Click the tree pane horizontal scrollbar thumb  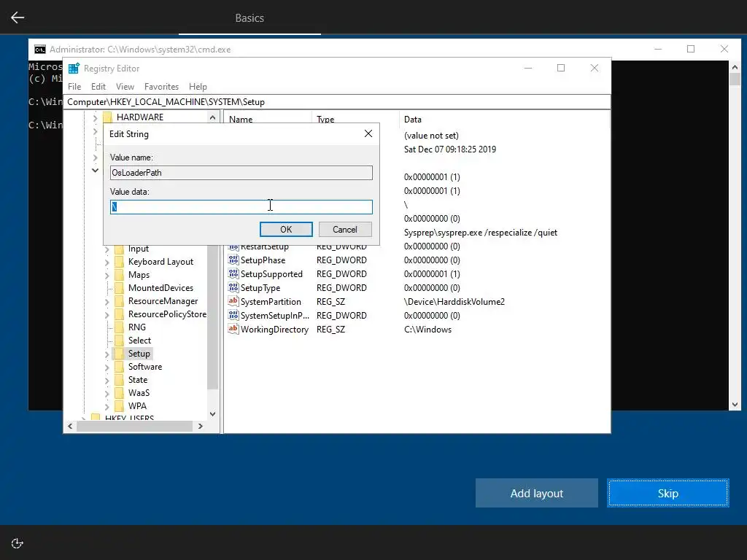click(134, 426)
